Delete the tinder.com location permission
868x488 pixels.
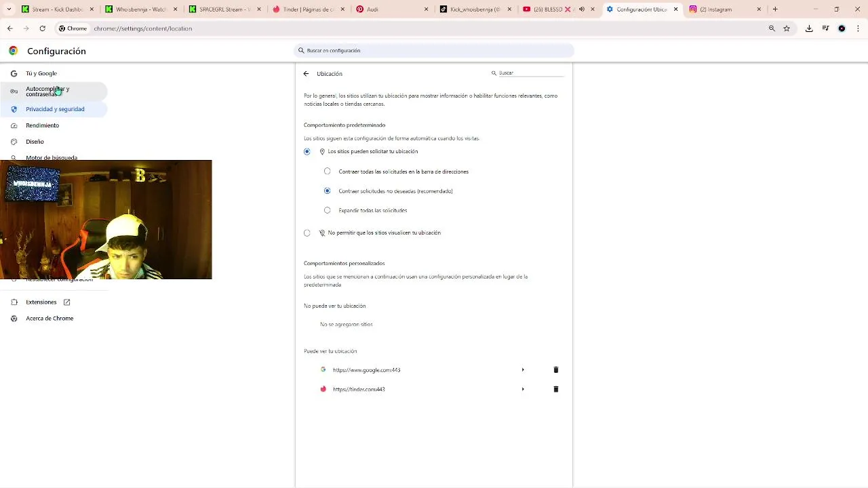[556, 389]
